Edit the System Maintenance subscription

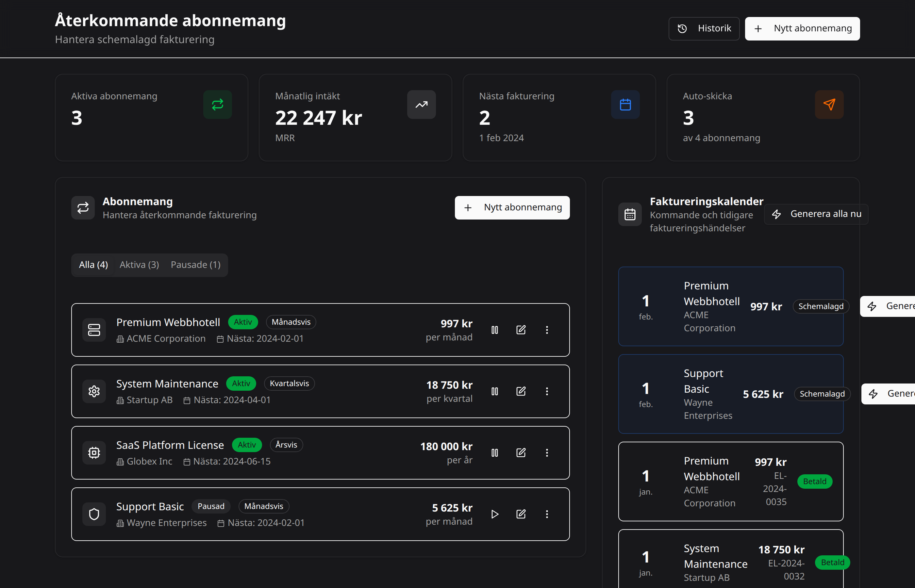521,391
